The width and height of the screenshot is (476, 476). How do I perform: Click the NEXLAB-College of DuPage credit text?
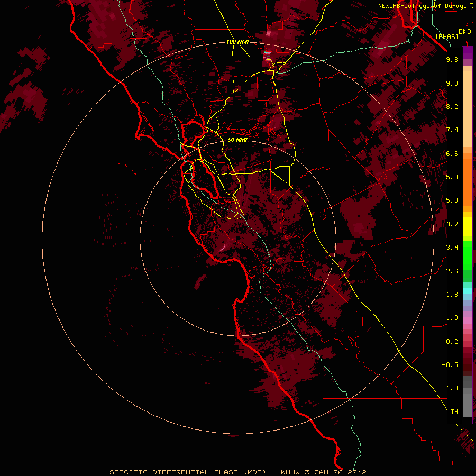(423, 6)
